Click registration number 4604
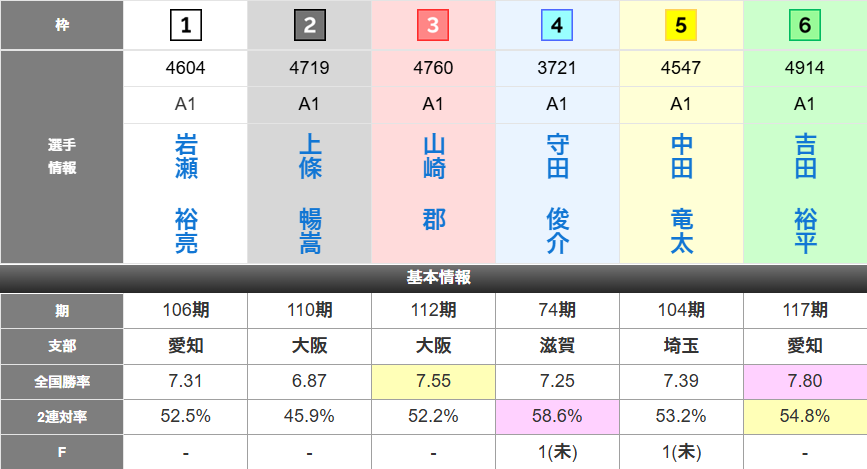This screenshot has height=469, width=867. pyautogui.click(x=186, y=70)
